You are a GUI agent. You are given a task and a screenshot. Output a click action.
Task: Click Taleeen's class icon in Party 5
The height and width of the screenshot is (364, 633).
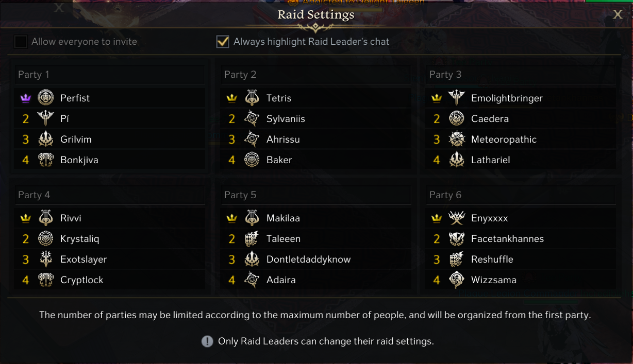pyautogui.click(x=252, y=239)
